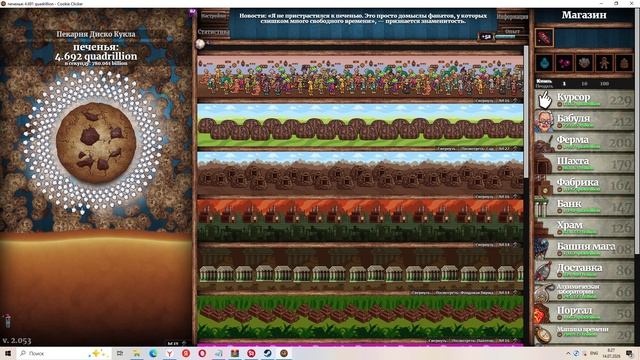Open the garden view on the farm row
The width and height of the screenshot is (640, 360).
coord(477,149)
